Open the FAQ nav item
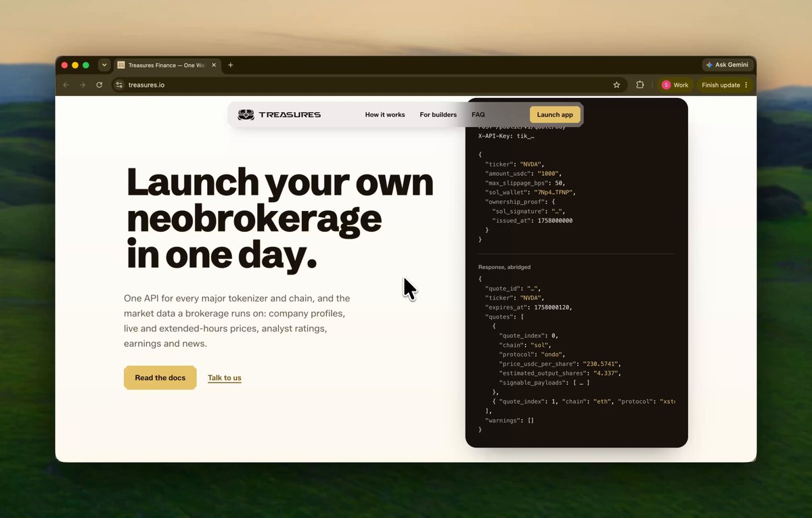812x518 pixels. 478,115
